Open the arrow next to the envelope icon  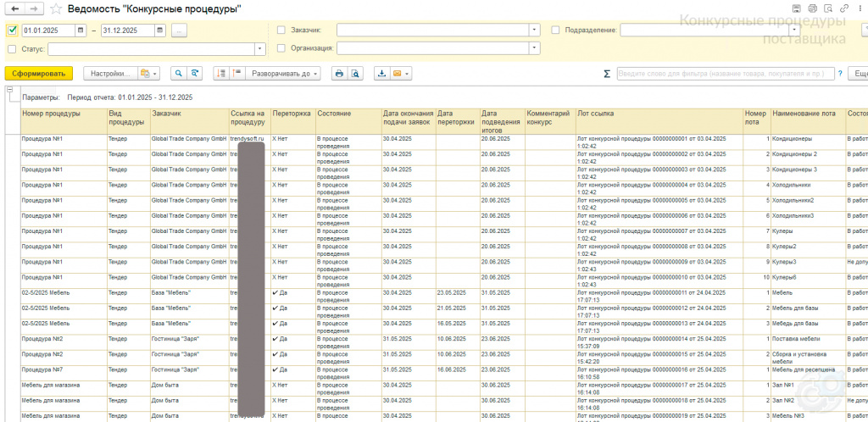click(x=408, y=73)
